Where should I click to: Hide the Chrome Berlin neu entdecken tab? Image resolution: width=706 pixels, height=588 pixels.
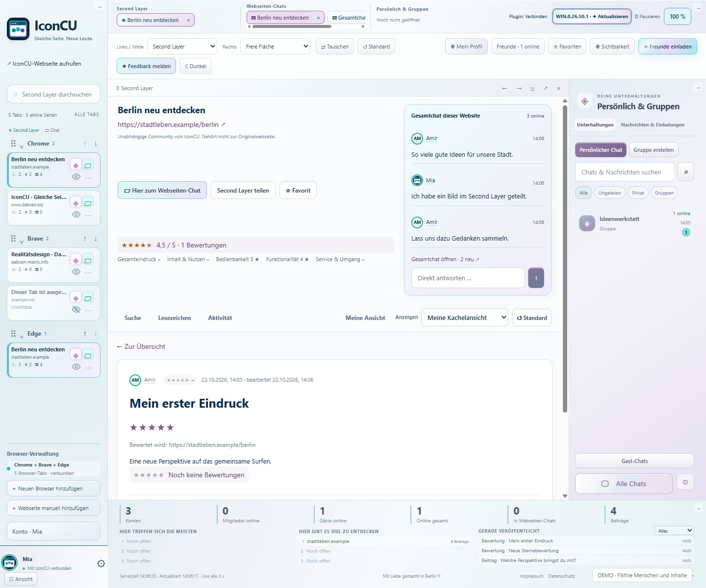click(76, 176)
